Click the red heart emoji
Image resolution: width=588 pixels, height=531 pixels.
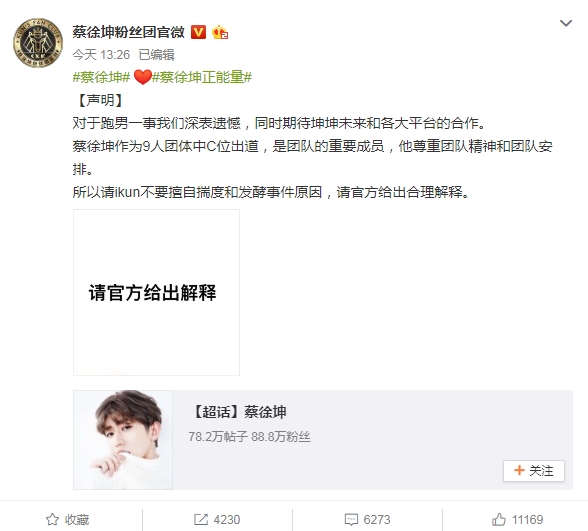tap(142, 78)
